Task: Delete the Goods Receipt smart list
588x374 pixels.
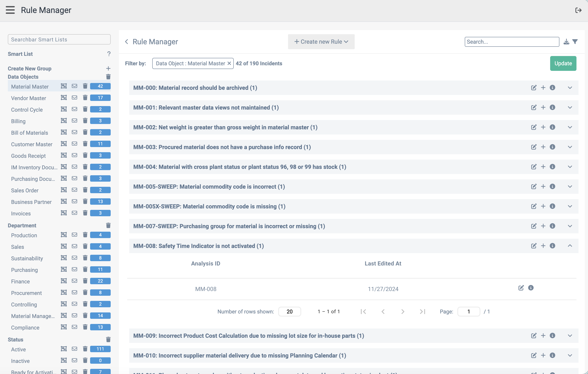Action: click(85, 155)
